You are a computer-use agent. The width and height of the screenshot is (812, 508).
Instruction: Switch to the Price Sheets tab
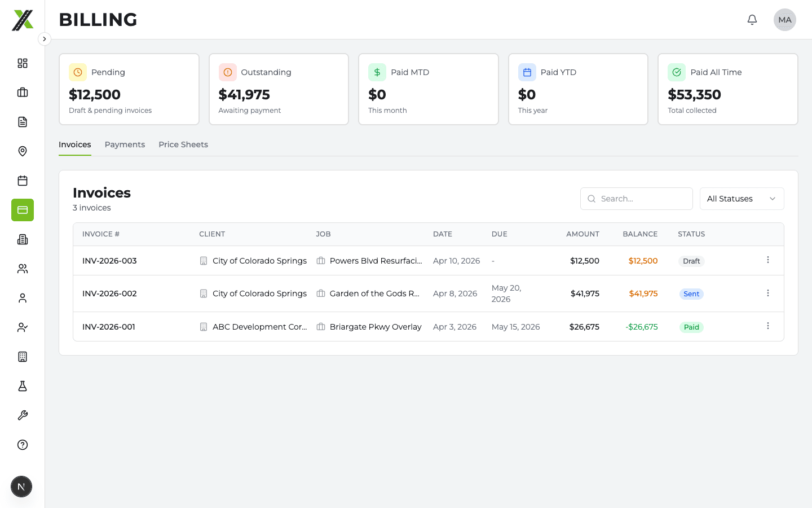[183, 144]
